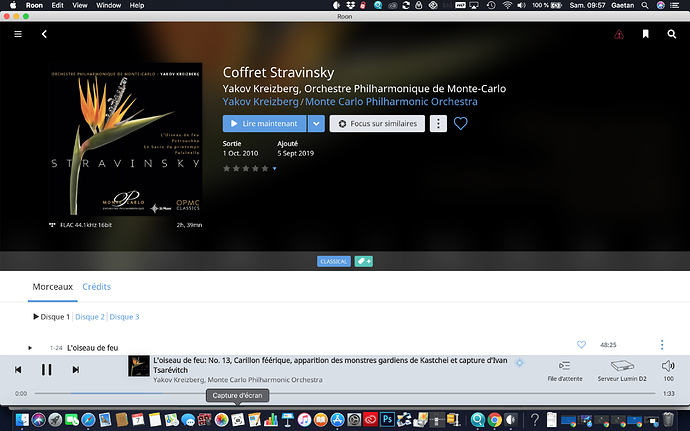Expand the L'oiseau de feu work
Screen dimensions: 690x431
click(x=30, y=348)
